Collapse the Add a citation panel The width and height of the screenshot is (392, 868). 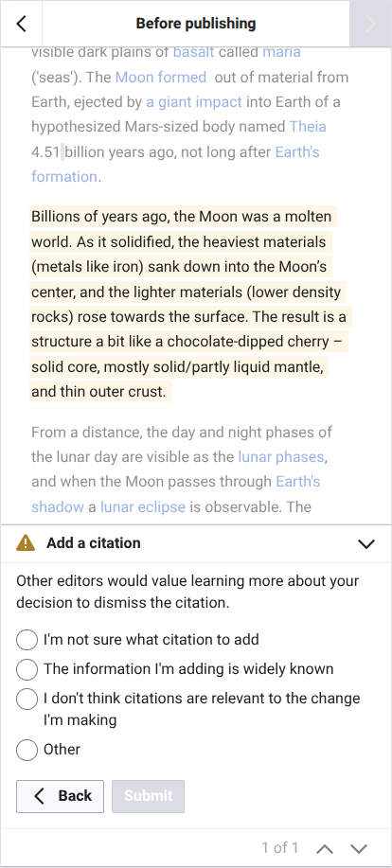point(366,543)
